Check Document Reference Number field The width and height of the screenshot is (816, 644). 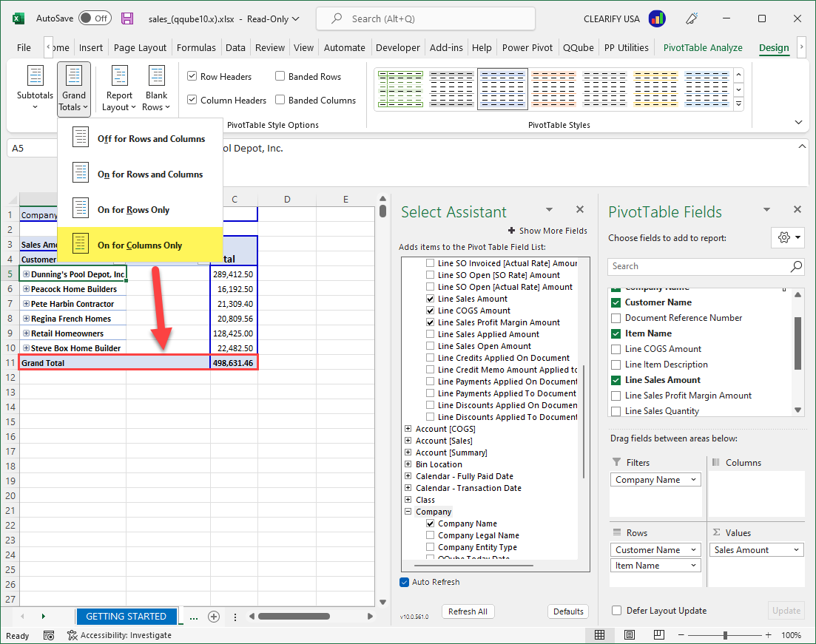pyautogui.click(x=616, y=318)
